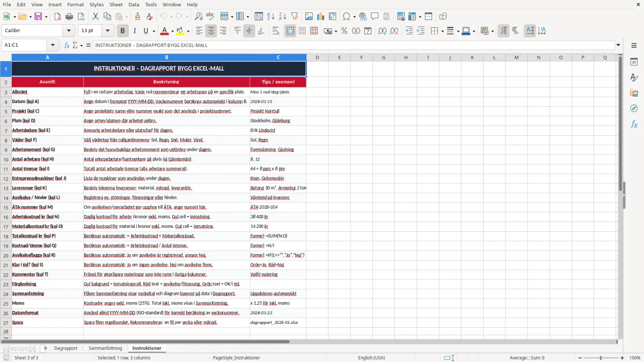Image resolution: width=644 pixels, height=362 pixels.
Task: Toggle the AutoFilter funnel icon
Action: [294, 17]
